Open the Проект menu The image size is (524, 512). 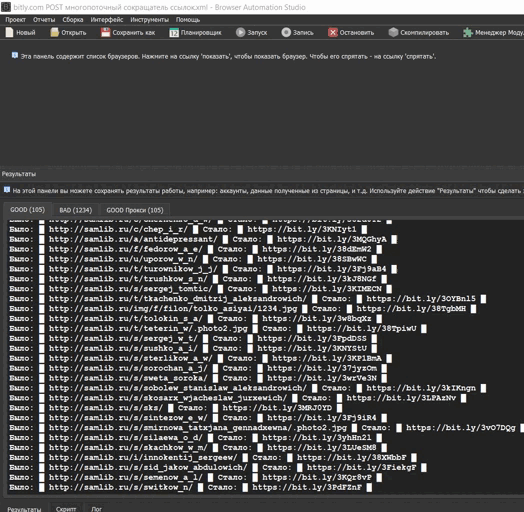tap(15, 20)
